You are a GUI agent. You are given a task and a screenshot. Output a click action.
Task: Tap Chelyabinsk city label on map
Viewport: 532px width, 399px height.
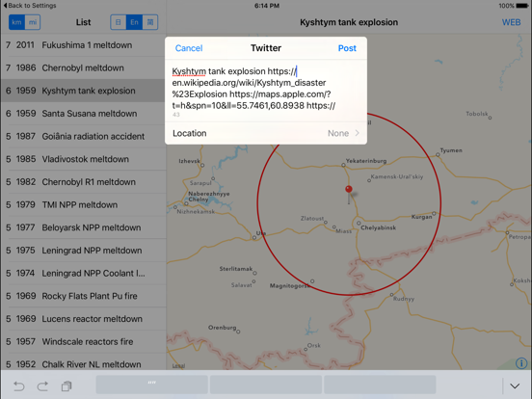pyautogui.click(x=379, y=227)
